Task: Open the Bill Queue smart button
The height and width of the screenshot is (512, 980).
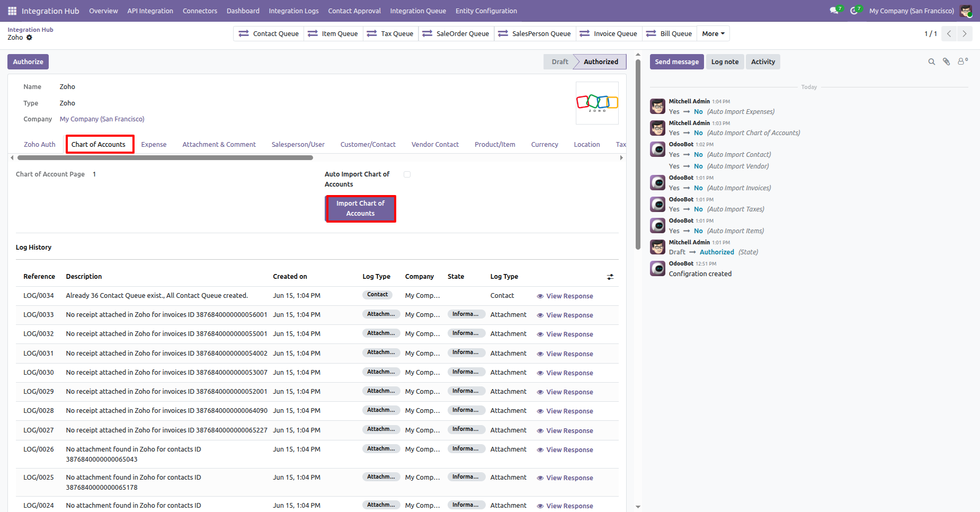Action: tap(670, 33)
